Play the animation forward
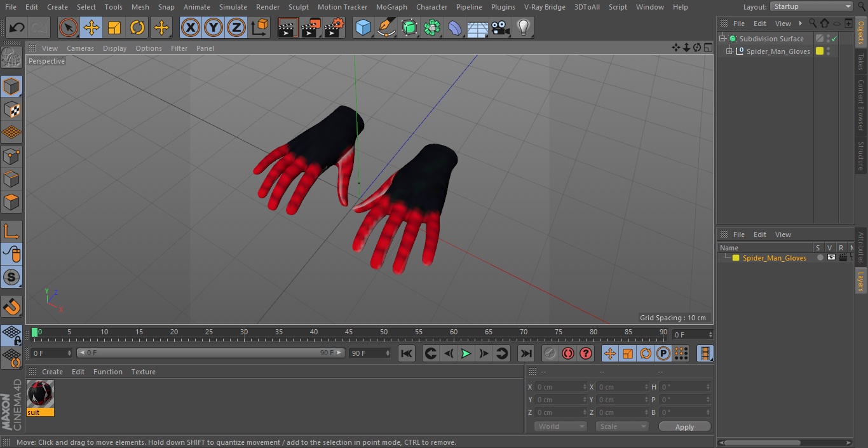Viewport: 868px width, 448px height. pyautogui.click(x=466, y=354)
